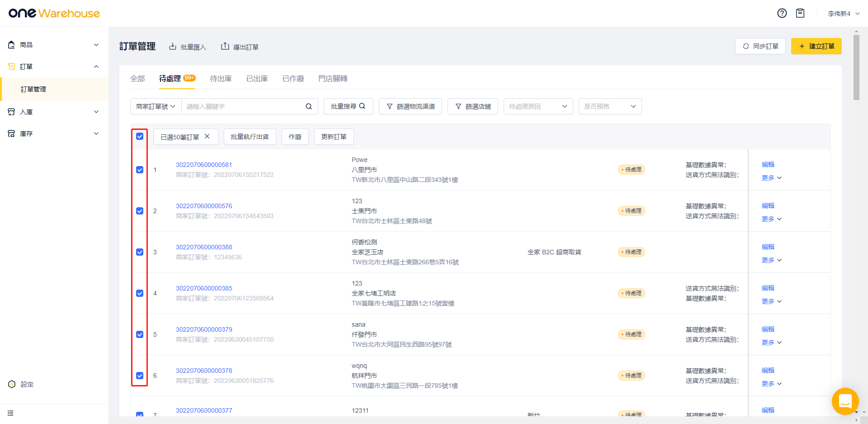Expand the 入庫 sidebar menu

coord(96,112)
